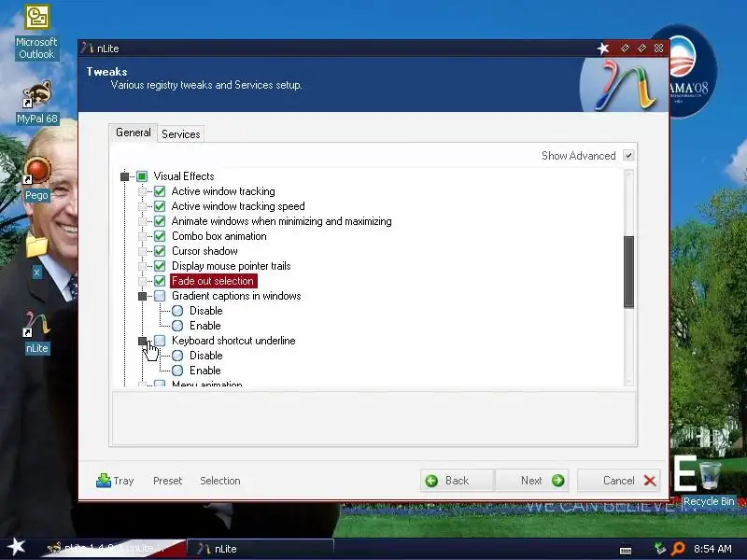The height and width of the screenshot is (560, 747).
Task: Select Disable under Gradient captions in windows
Action: [177, 311]
